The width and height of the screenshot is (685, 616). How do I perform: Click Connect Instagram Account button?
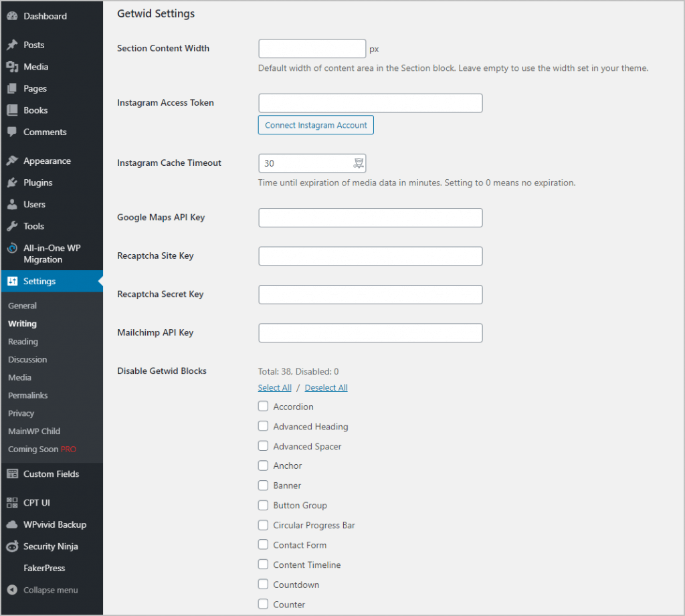tap(316, 125)
